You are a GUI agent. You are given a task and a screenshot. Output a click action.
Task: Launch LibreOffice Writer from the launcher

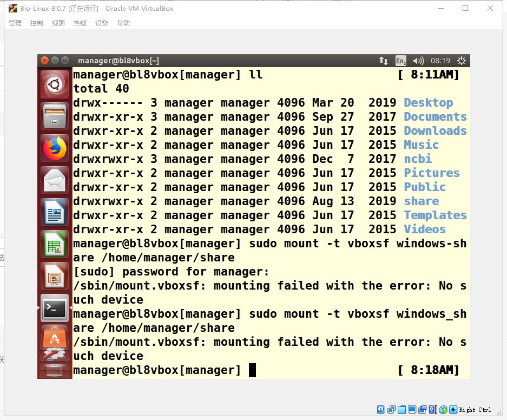[x=55, y=212]
